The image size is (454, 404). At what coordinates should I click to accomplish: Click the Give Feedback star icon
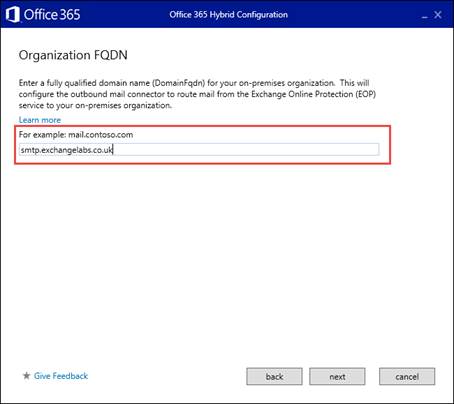[x=26, y=376]
